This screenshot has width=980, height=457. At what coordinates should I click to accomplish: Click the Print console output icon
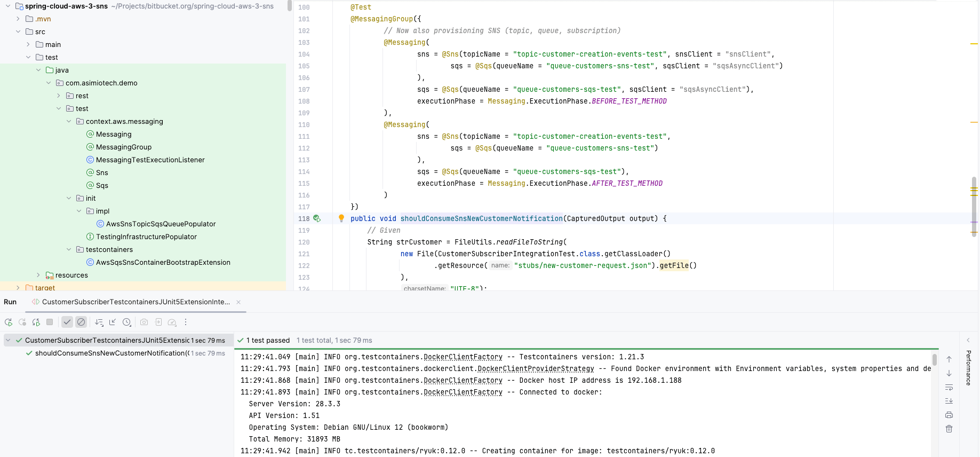(949, 415)
